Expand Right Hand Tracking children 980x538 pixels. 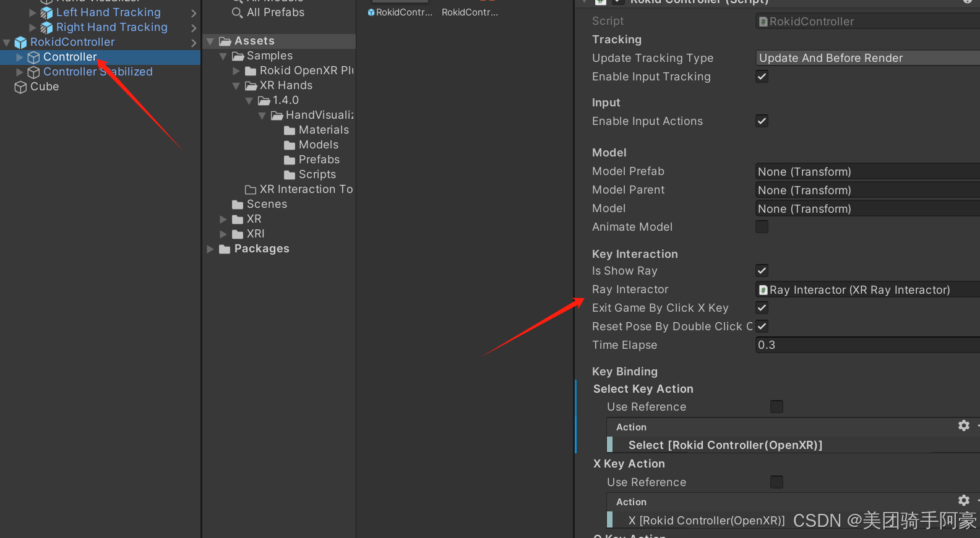point(33,27)
